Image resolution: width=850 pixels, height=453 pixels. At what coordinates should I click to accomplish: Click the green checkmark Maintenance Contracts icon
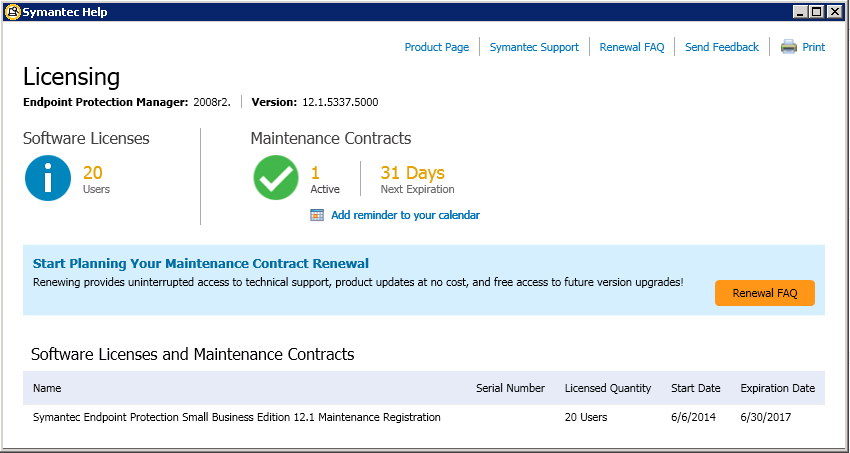pos(276,178)
